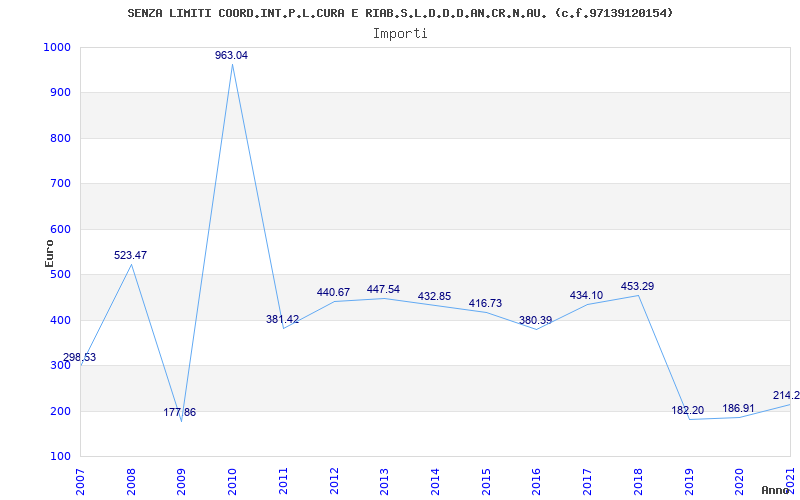
Task: Click the 2010 year on x-axis
Action: click(232, 478)
